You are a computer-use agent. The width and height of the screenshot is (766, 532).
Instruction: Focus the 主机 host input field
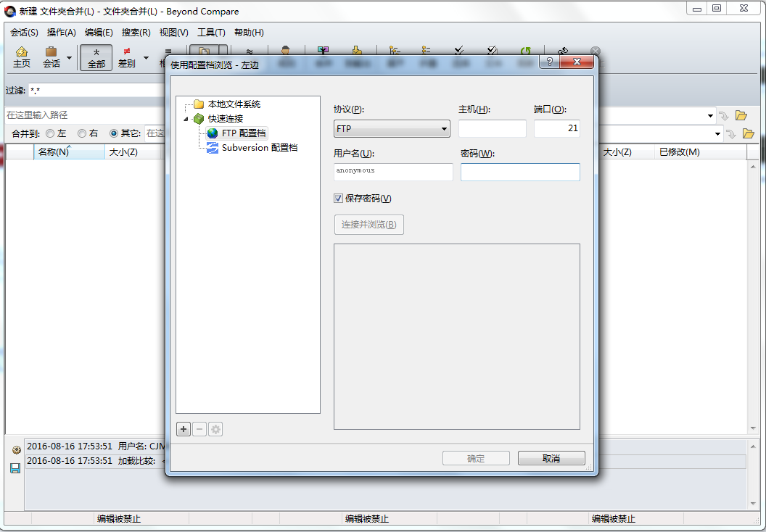tap(493, 128)
